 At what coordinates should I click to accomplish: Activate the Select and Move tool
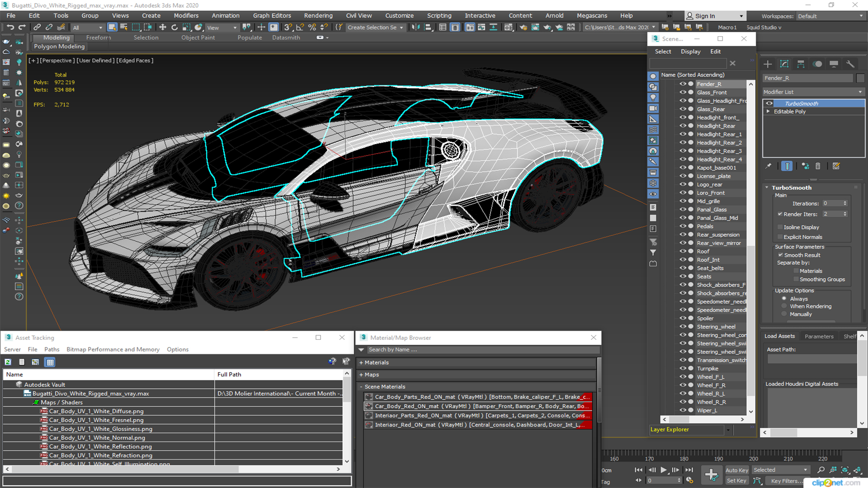pos(163,27)
